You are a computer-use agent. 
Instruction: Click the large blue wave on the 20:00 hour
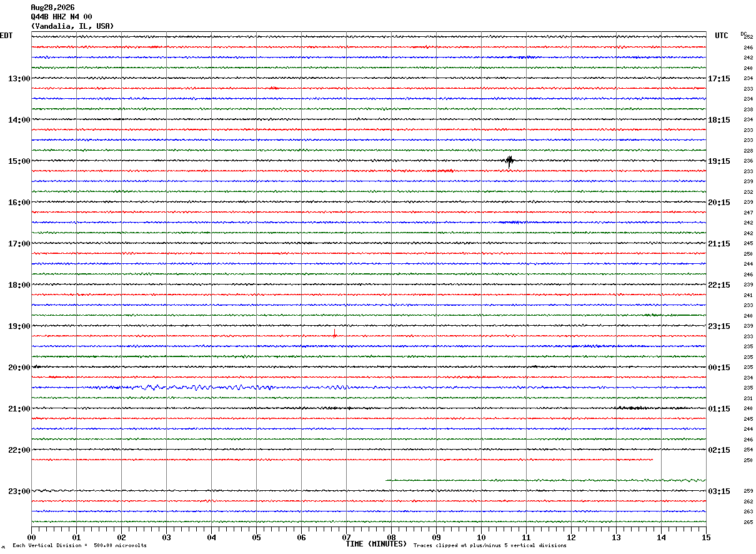click(153, 387)
